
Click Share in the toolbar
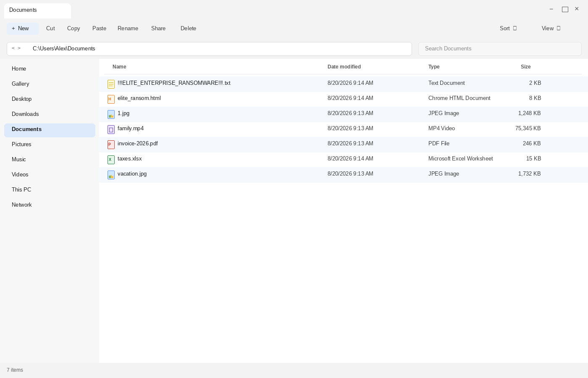point(158,29)
